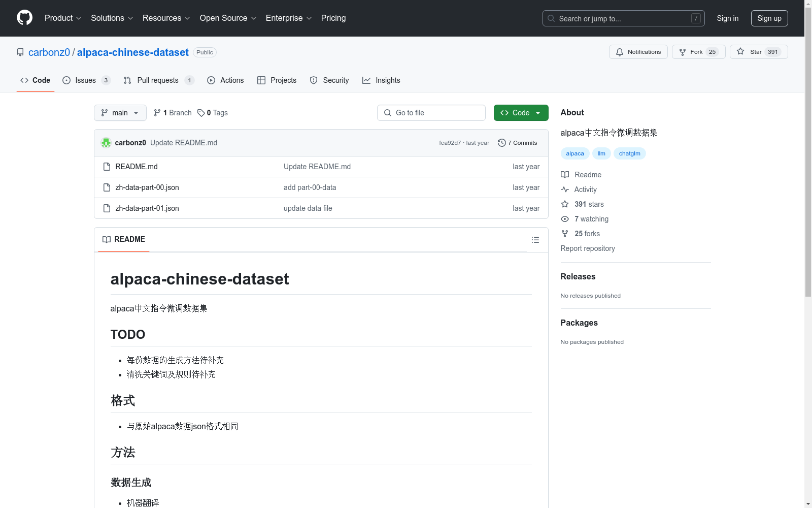Click the llm topic tag
This screenshot has height=508, width=812.
click(x=601, y=153)
